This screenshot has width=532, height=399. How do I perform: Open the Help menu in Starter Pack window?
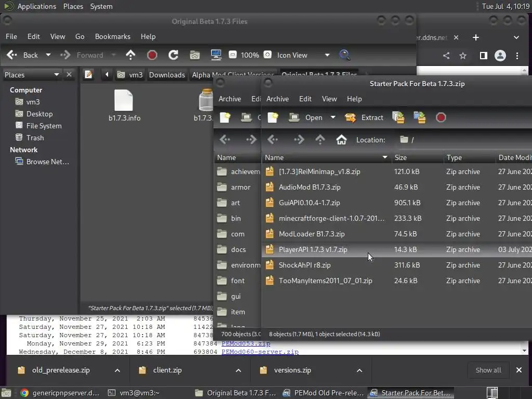click(x=354, y=99)
